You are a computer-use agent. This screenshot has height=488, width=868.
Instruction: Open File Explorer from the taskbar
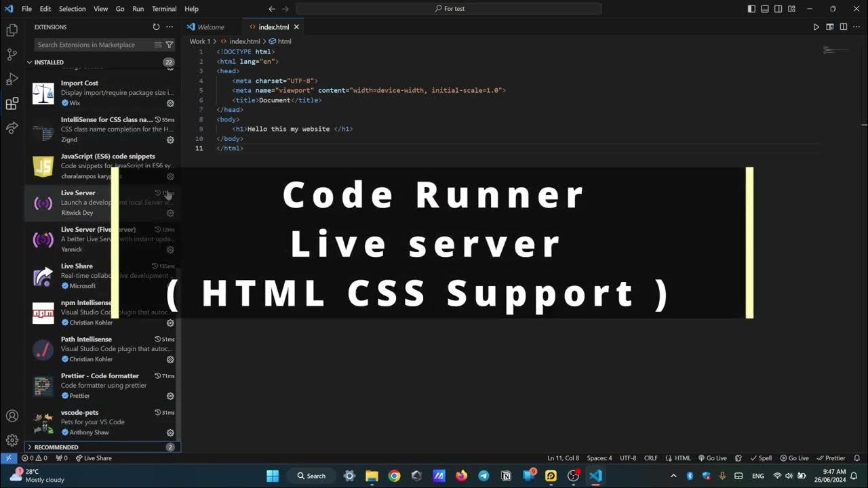pos(372,476)
